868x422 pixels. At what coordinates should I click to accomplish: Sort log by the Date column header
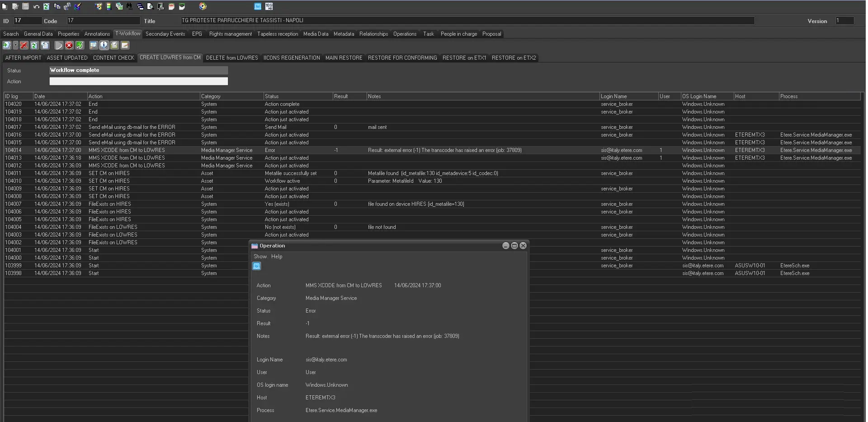(60, 96)
